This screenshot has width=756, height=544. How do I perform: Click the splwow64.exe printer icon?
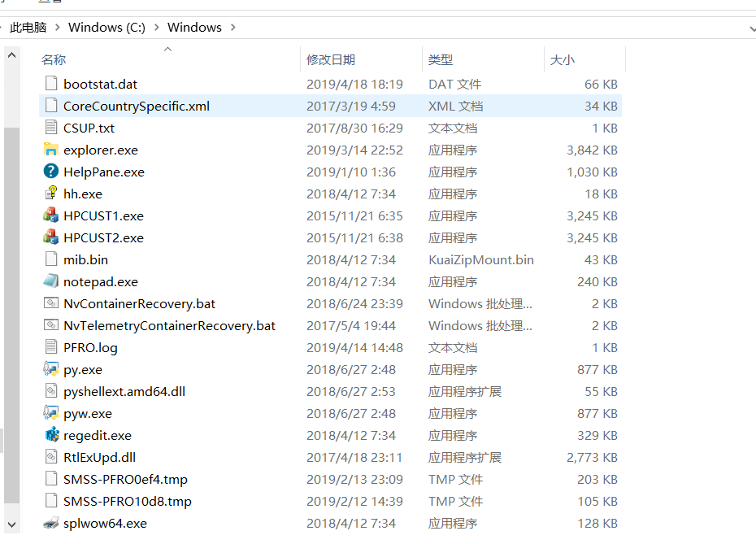pyautogui.click(x=51, y=523)
